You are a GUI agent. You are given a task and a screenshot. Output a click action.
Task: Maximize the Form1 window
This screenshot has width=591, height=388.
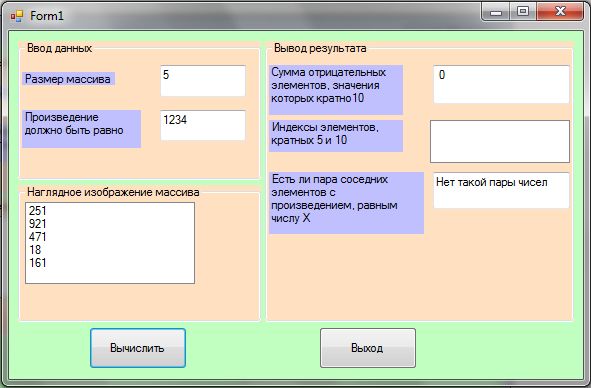pos(523,12)
